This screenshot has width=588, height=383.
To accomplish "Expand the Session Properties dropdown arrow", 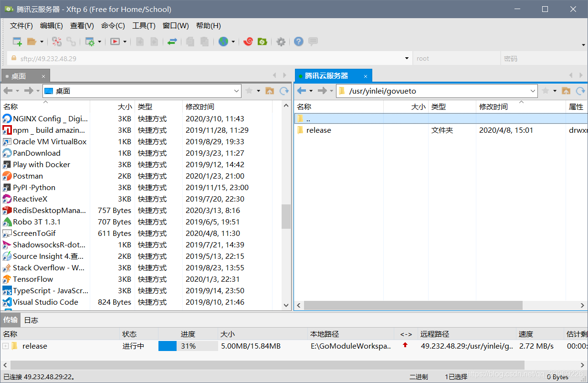I will tap(100, 42).
